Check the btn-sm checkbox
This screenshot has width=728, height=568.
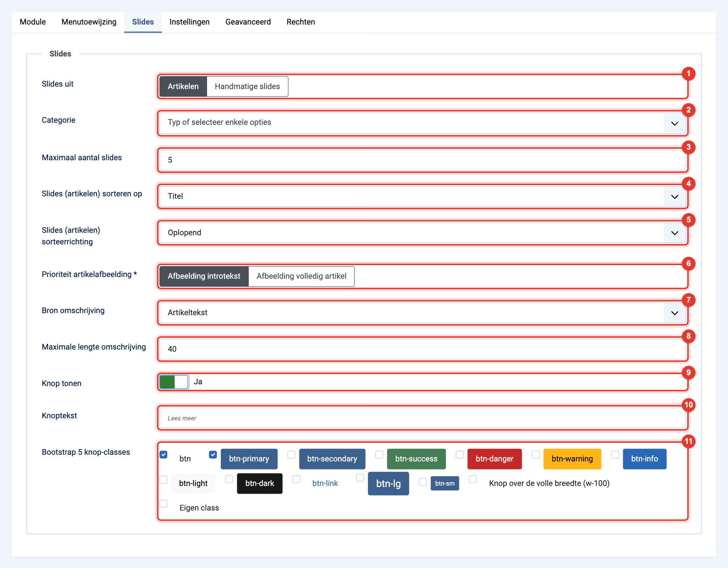click(423, 482)
